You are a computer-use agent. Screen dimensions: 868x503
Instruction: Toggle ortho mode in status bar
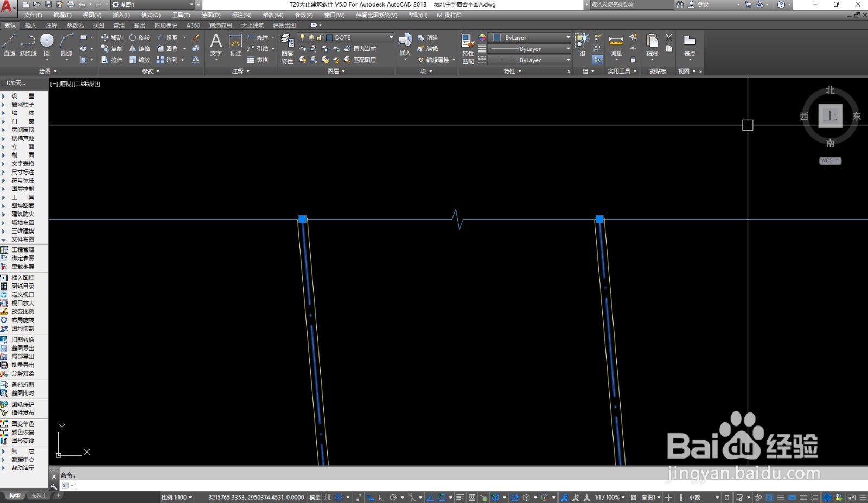(x=382, y=498)
